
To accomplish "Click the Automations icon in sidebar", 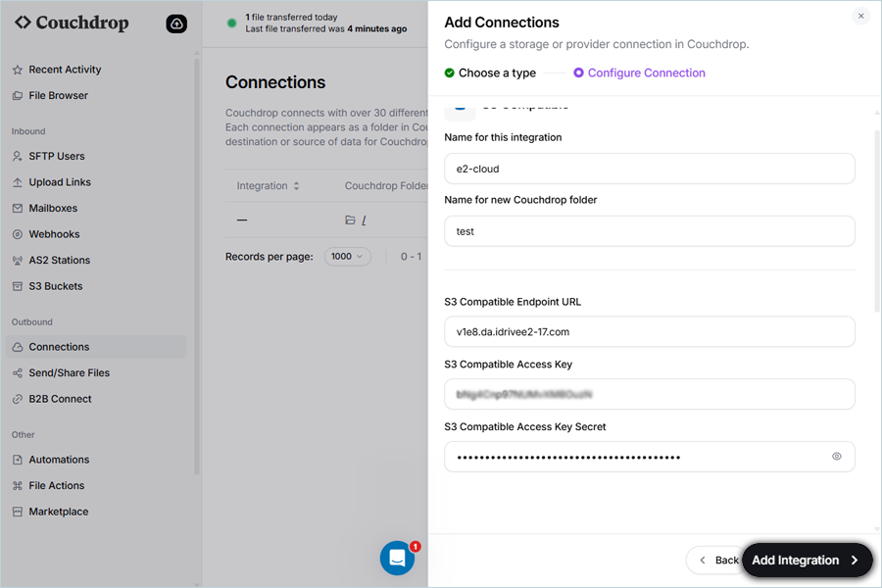I will 18,460.
